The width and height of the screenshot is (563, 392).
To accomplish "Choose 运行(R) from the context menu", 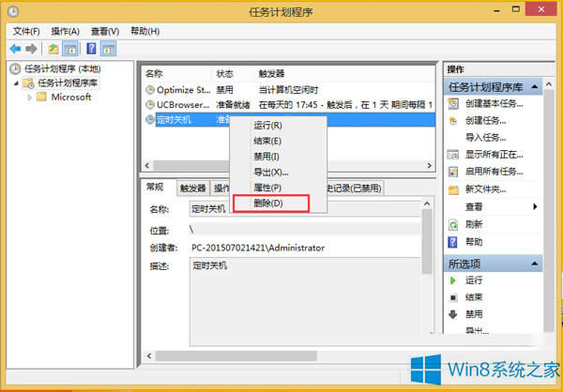I will pos(279,126).
